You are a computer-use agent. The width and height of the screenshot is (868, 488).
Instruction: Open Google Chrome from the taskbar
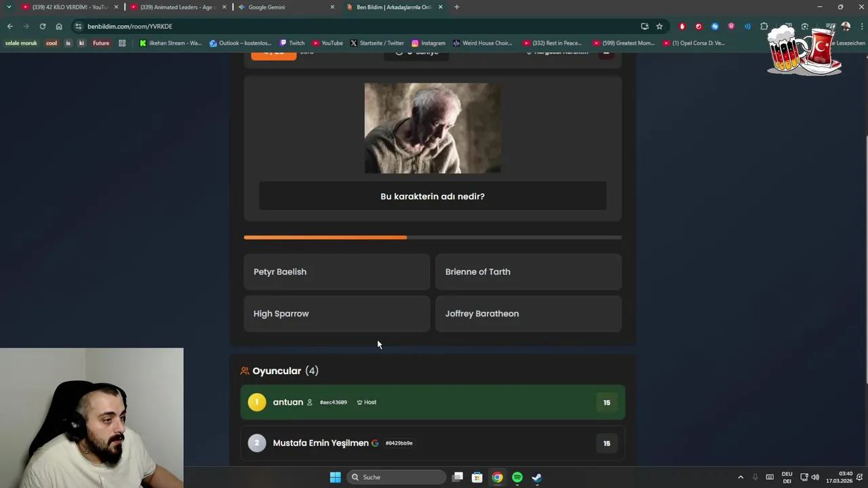(x=497, y=477)
